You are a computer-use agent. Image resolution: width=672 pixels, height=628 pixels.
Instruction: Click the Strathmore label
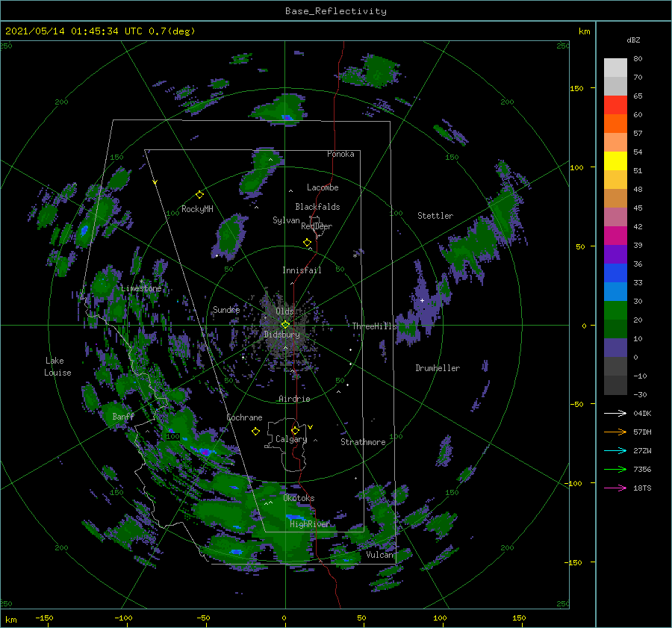pos(363,442)
